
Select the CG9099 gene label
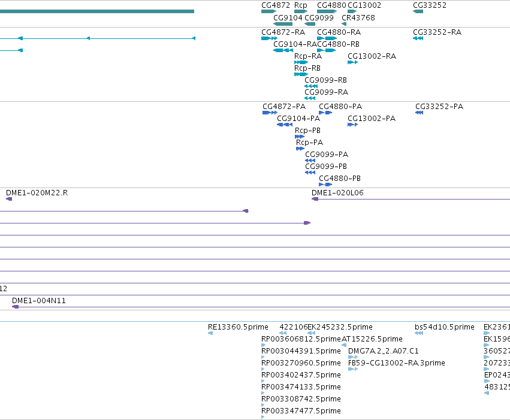[x=319, y=17]
